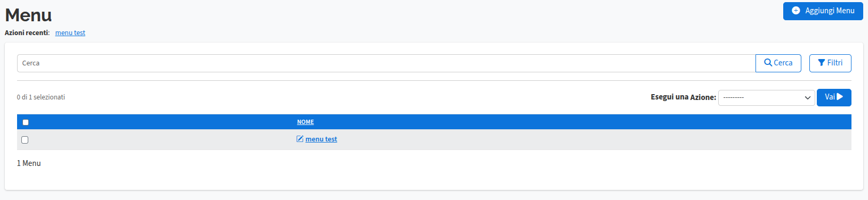Click the plus icon on Aggiungi Menu

point(796,11)
